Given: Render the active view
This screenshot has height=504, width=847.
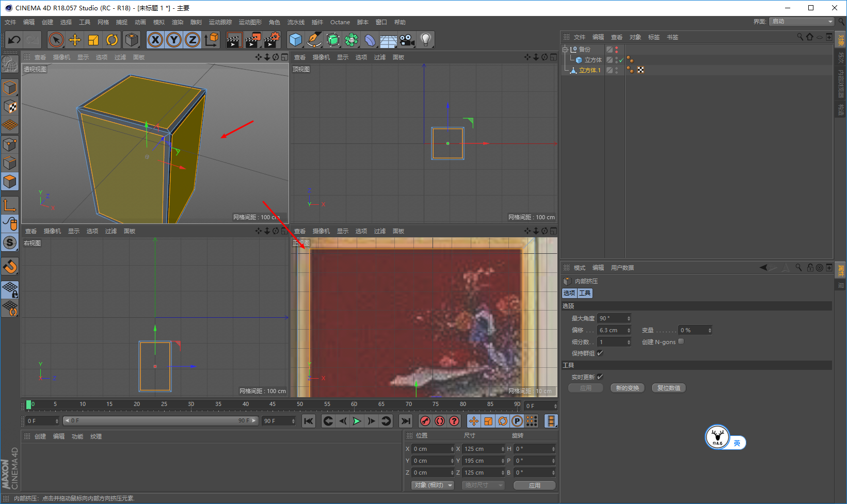Looking at the screenshot, I should point(234,40).
